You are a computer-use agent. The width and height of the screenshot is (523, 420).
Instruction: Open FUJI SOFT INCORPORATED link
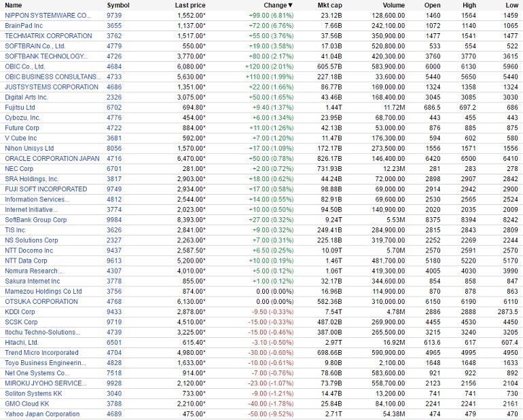click(46, 189)
